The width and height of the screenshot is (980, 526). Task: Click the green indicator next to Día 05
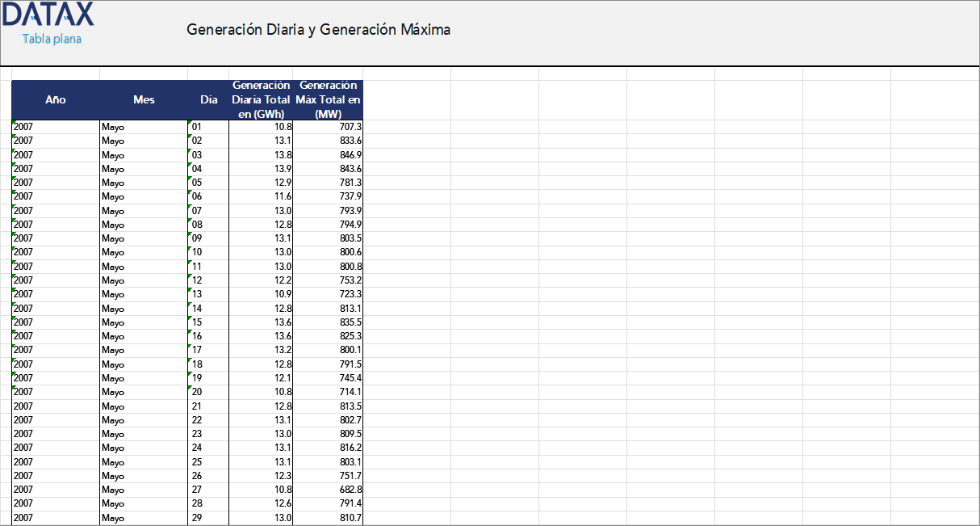tap(191, 179)
